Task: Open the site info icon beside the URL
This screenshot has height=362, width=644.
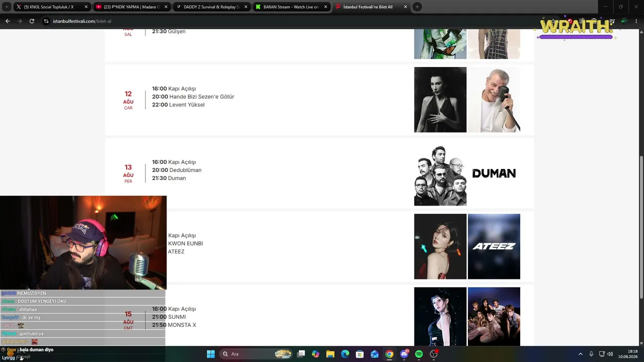Action: [46, 21]
